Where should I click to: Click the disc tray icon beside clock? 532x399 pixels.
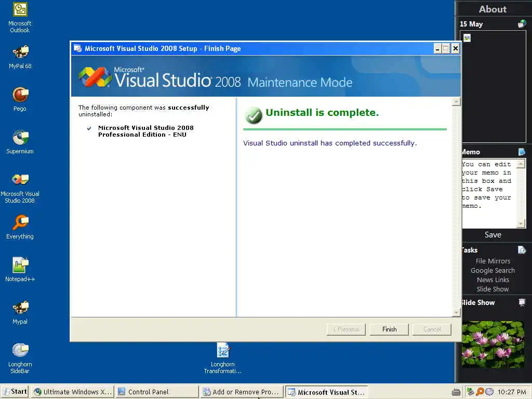tap(489, 392)
